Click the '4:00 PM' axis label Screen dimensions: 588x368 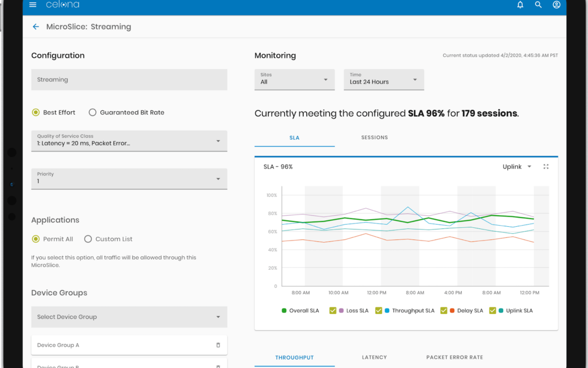[453, 293]
